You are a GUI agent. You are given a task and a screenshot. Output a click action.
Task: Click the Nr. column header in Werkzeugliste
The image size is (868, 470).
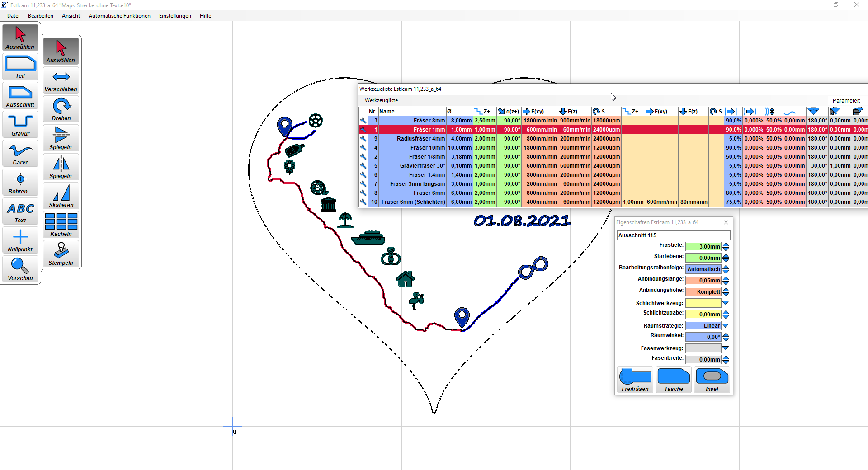pyautogui.click(x=373, y=112)
